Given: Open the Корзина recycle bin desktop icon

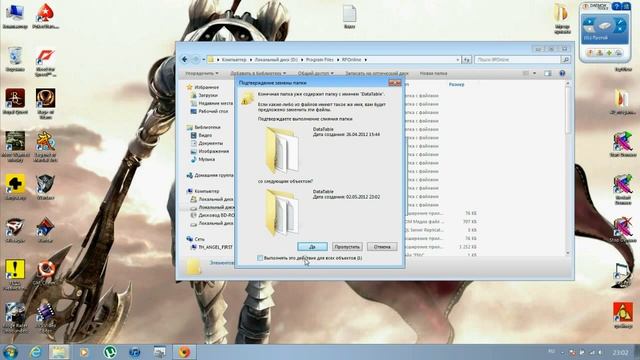Looking at the screenshot, I should pos(15,59).
